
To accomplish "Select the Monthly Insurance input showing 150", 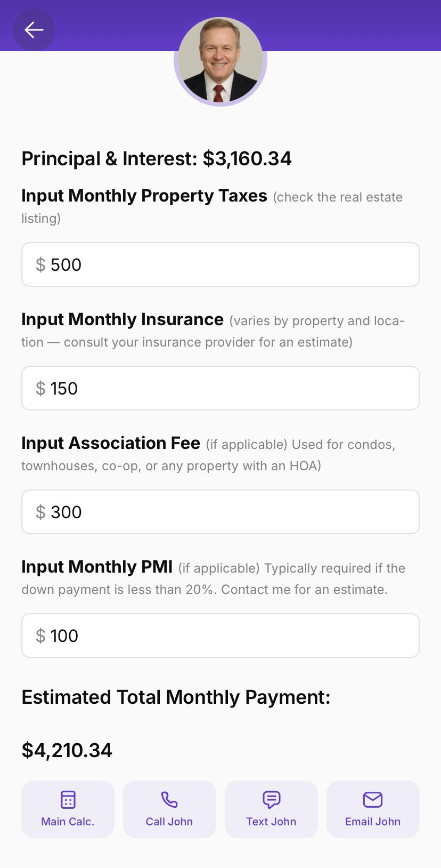I will point(234,389).
